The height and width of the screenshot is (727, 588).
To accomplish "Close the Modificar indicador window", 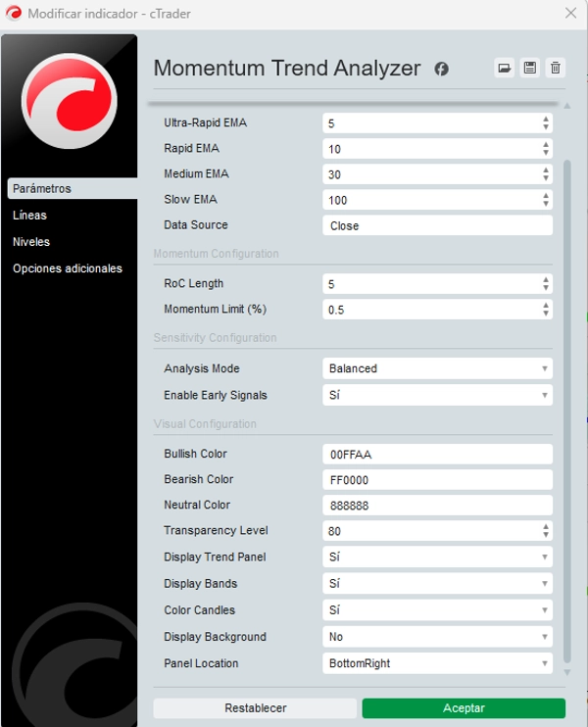I will [x=570, y=13].
